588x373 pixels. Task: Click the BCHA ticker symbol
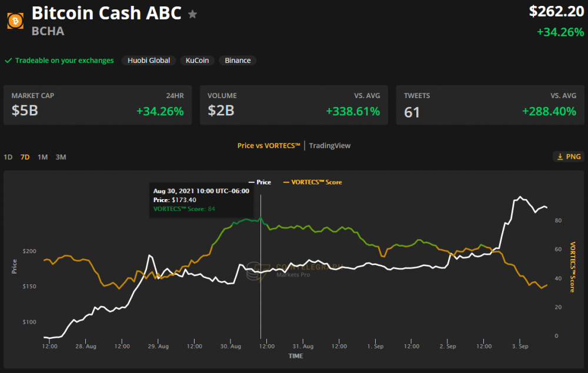click(48, 31)
